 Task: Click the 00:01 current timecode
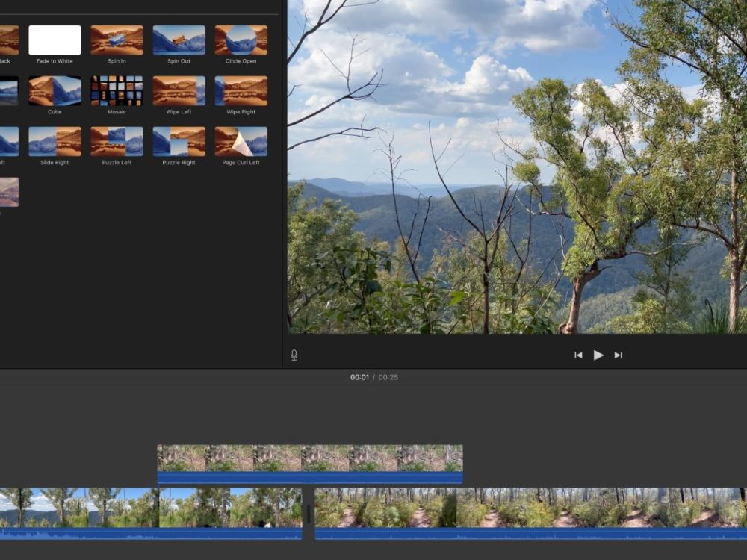point(360,377)
